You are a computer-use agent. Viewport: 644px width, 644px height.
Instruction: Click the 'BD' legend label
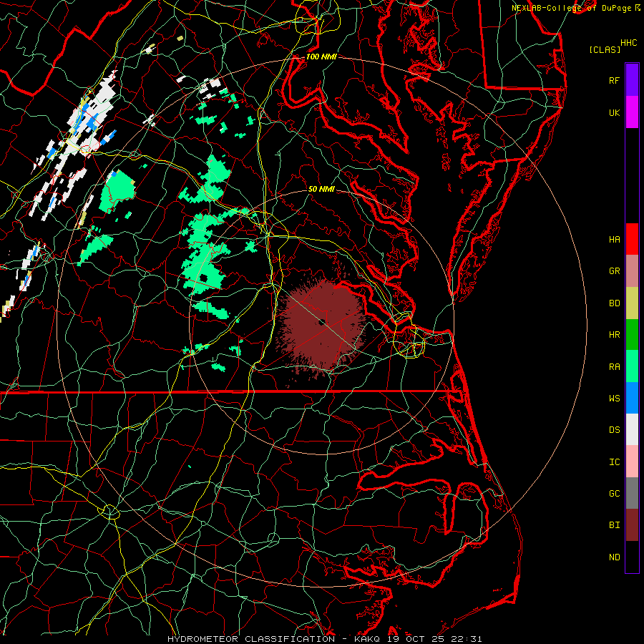(x=614, y=303)
